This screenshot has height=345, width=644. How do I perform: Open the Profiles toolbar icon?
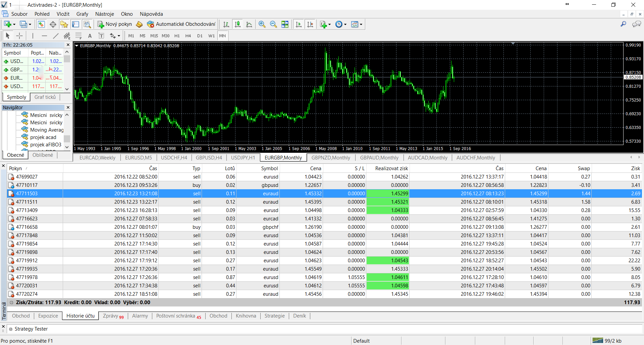(x=23, y=24)
